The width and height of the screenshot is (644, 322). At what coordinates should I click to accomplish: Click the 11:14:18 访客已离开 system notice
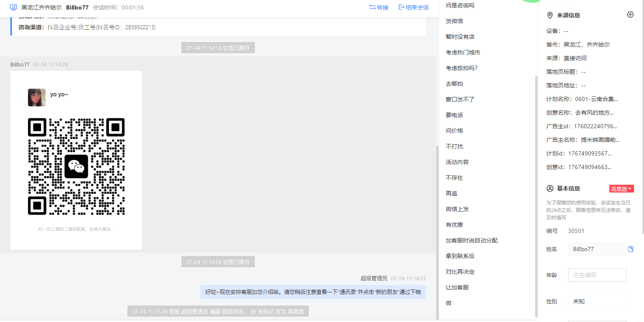218,48
